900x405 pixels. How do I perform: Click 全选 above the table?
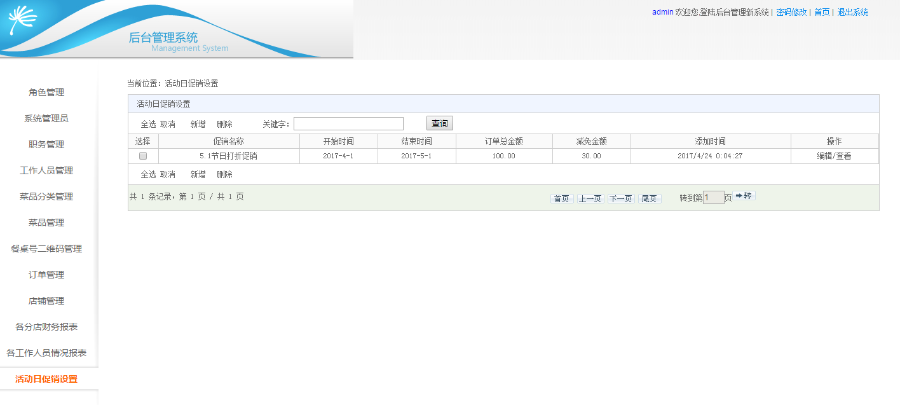pos(148,124)
